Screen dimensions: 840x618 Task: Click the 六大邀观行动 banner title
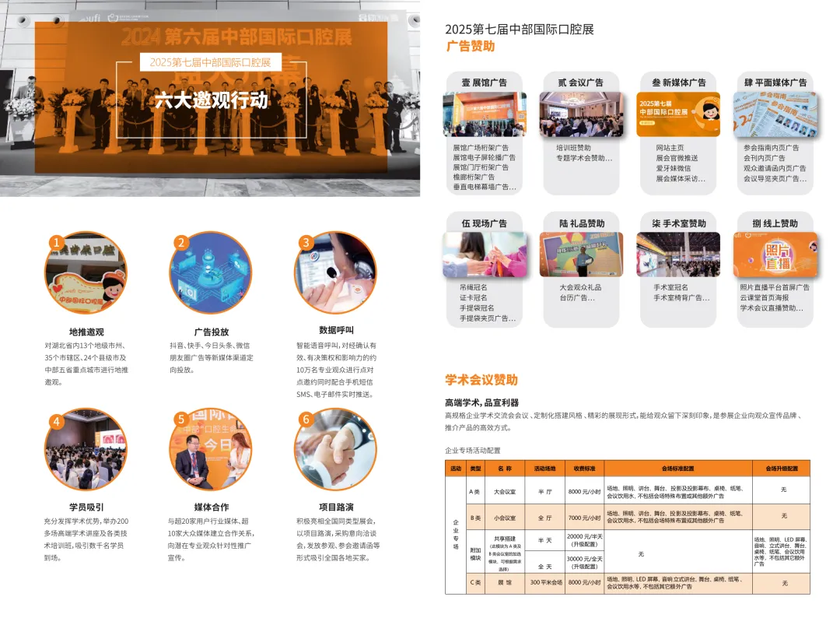(211, 100)
